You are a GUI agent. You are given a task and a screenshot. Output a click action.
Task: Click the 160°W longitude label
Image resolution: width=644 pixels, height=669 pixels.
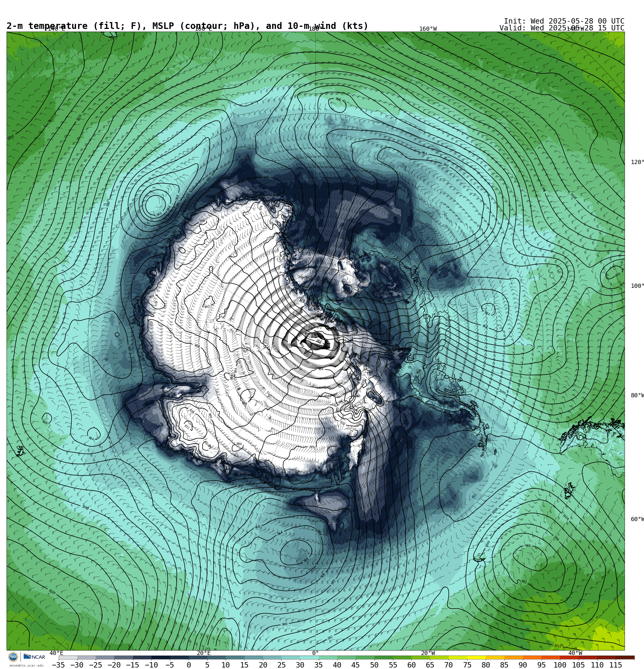point(428,29)
